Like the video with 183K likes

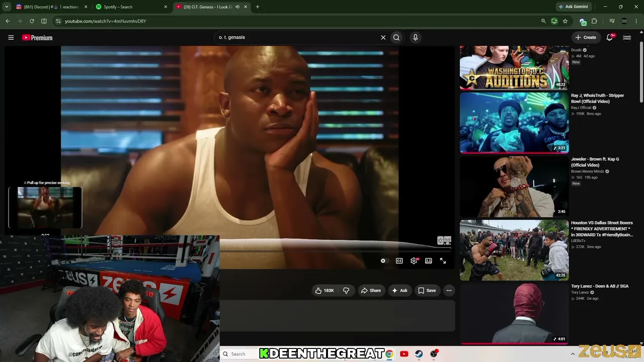325,291
